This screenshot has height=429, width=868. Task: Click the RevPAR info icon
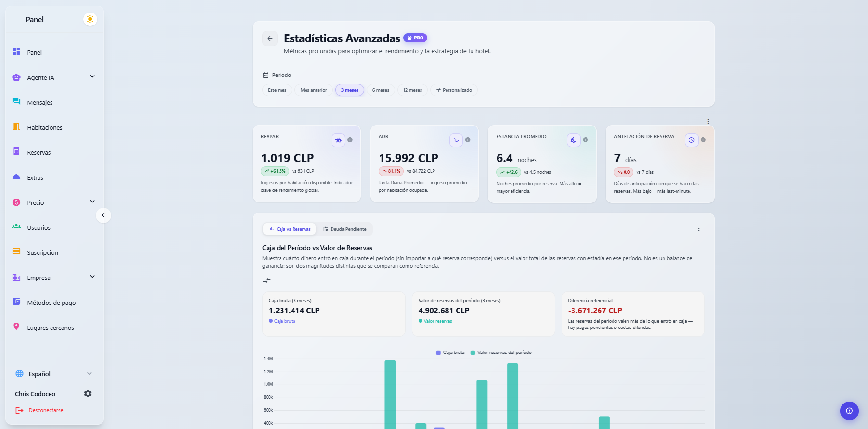(350, 140)
